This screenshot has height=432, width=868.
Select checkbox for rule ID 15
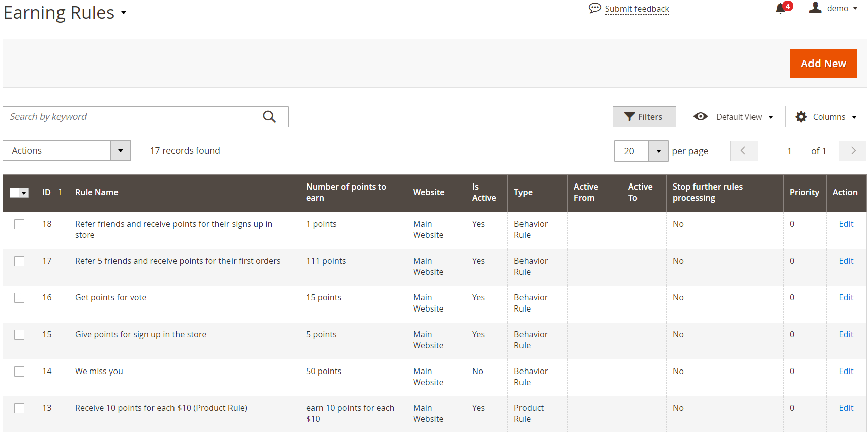point(19,335)
